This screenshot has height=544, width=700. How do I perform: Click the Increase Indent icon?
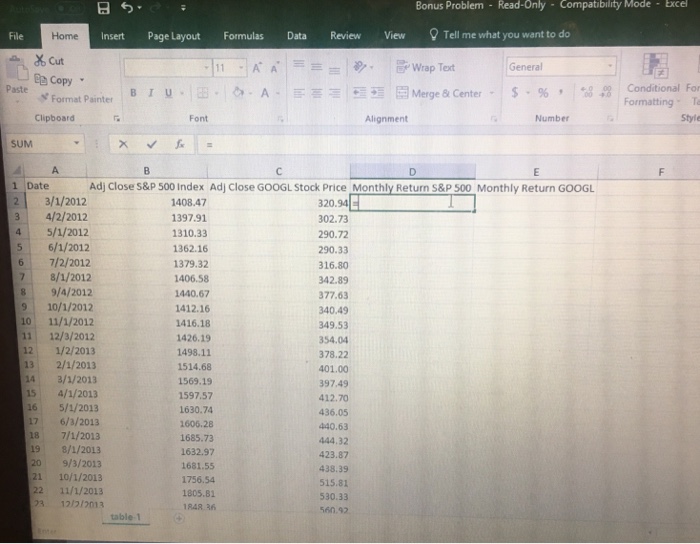pyautogui.click(x=377, y=93)
